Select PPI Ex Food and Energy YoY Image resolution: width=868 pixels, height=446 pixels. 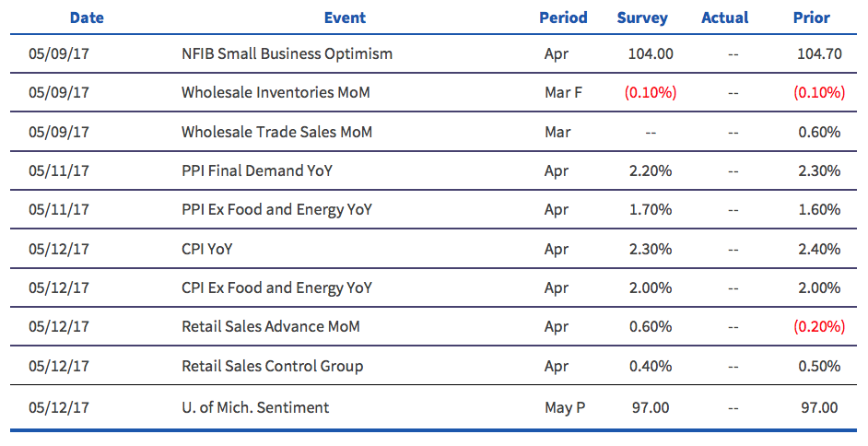coord(276,210)
